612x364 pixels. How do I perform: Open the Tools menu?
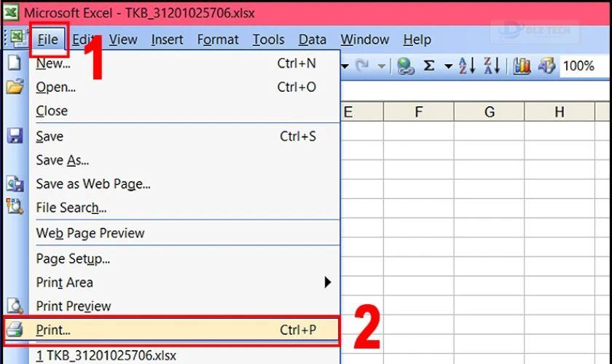(x=269, y=39)
